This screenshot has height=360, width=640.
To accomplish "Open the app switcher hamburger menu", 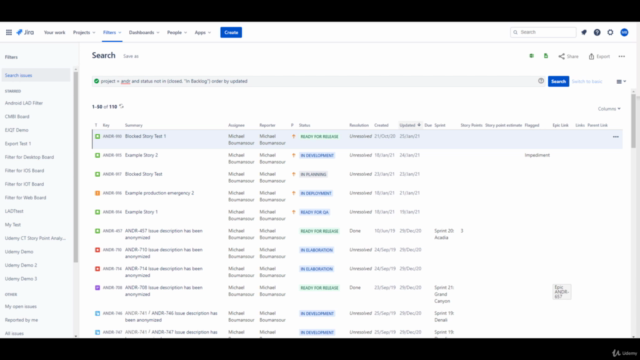I will [x=9, y=32].
